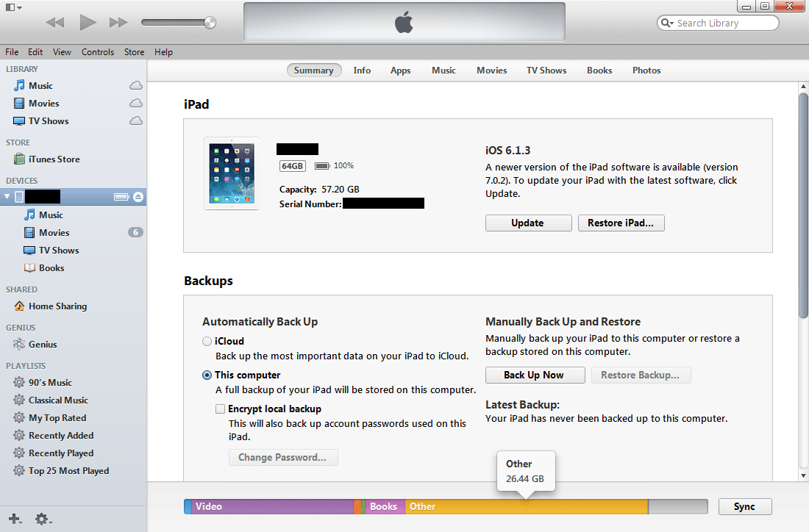Viewport: 809px width, 532px height.
Task: Open the search magnifier options dropdown
Action: click(x=668, y=23)
